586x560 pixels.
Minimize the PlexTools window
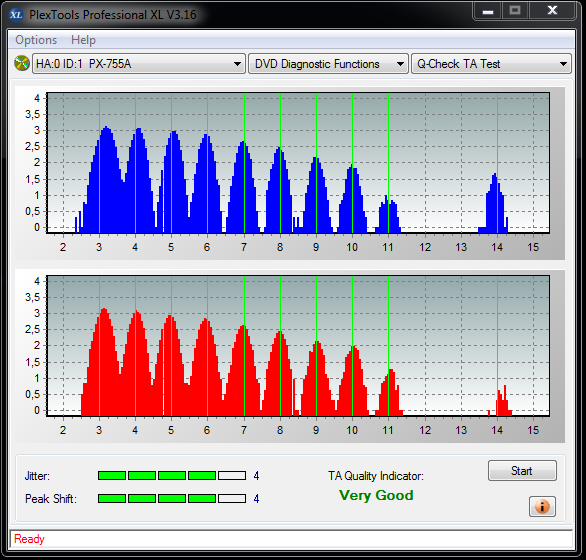[x=488, y=11]
